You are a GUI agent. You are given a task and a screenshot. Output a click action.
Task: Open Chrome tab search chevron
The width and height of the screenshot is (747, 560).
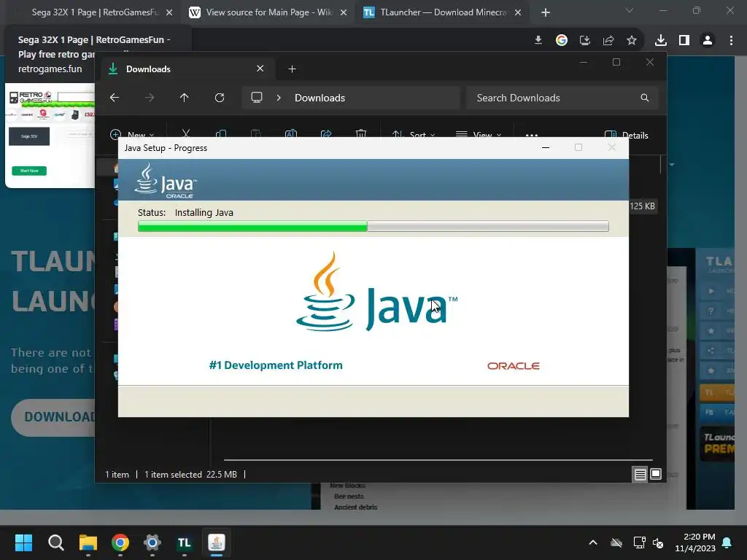pos(630,10)
